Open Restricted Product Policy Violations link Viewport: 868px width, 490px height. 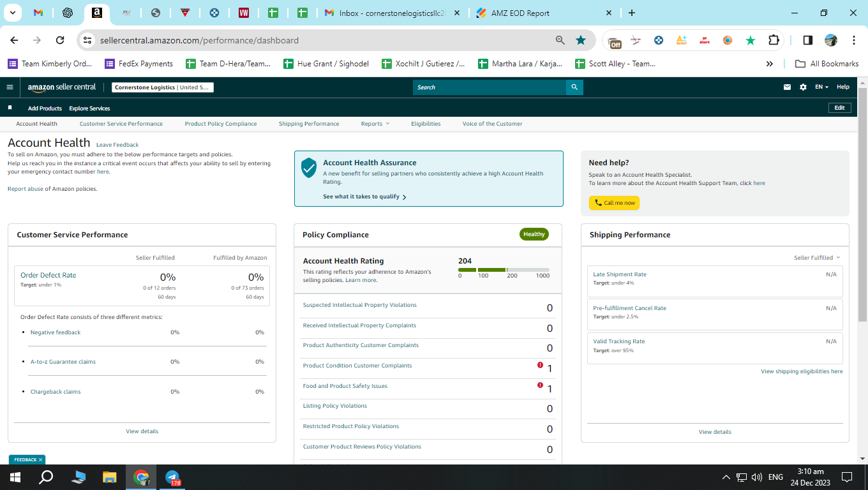[x=351, y=426]
